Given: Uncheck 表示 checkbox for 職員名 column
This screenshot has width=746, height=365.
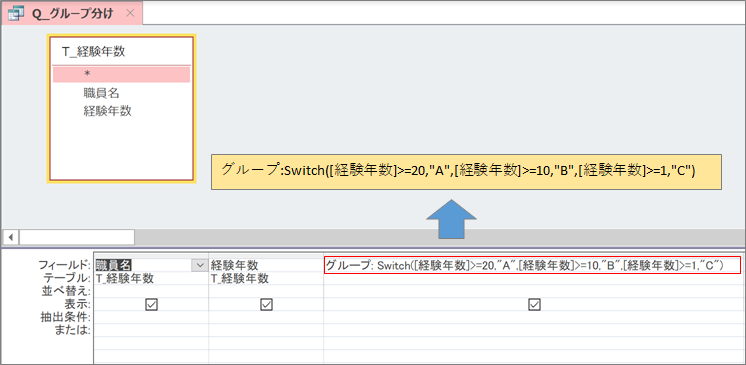Looking at the screenshot, I should pos(151,305).
